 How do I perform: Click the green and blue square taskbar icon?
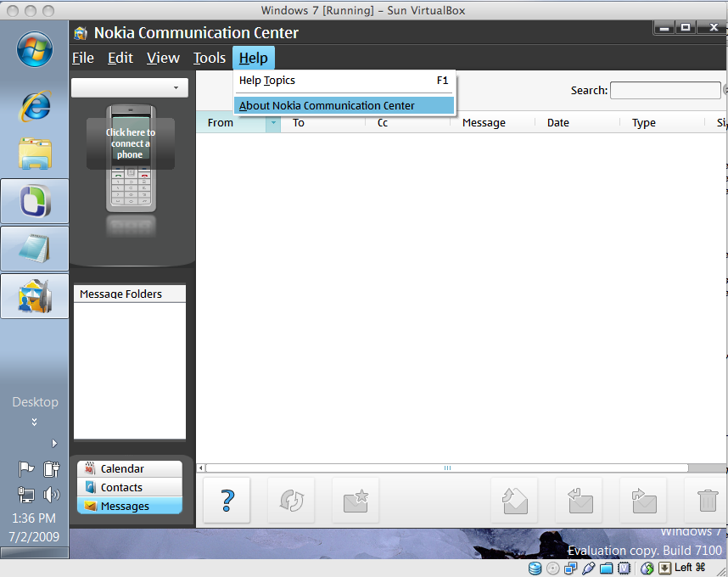tap(35, 201)
